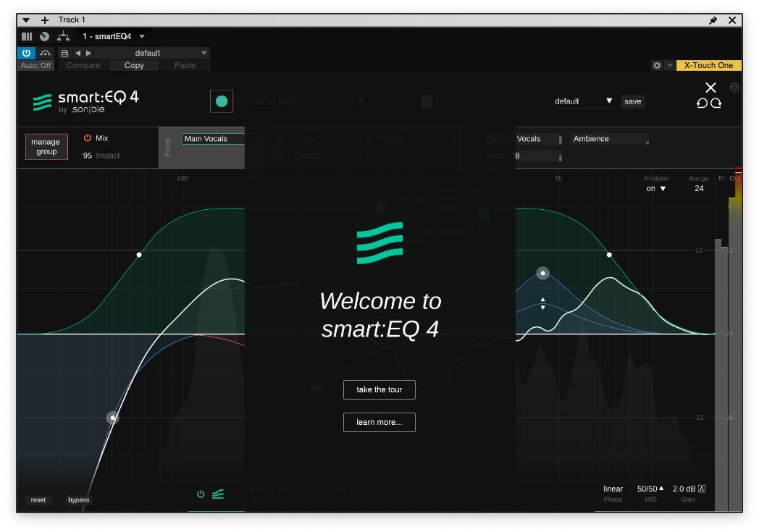Screen dimensions: 759x532
Task: Open the plugin settings cog icon
Action: 734,88
